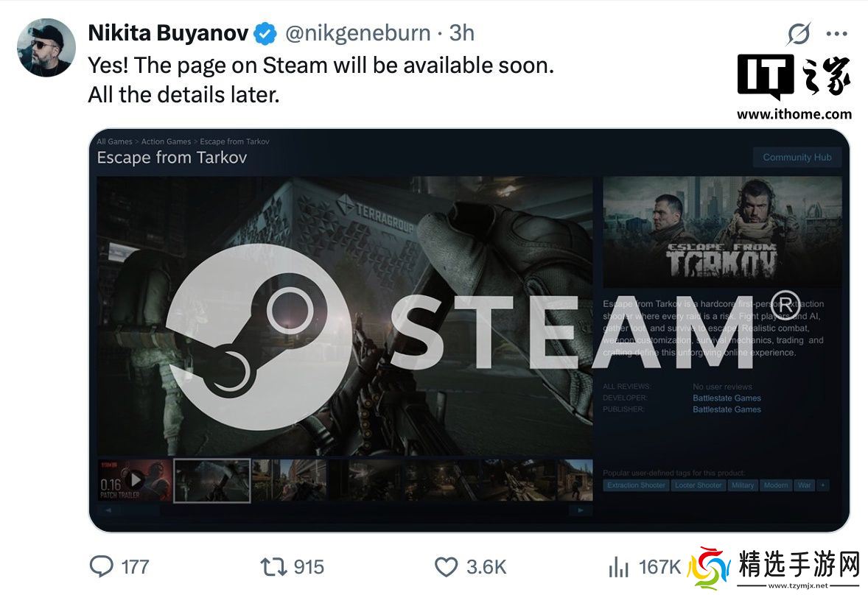This screenshot has width=868, height=595.
Task: Expand tags with the plus button
Action: (823, 485)
